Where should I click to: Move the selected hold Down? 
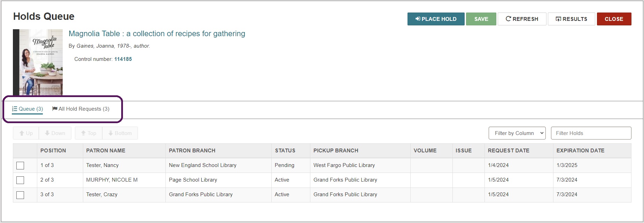55,133
